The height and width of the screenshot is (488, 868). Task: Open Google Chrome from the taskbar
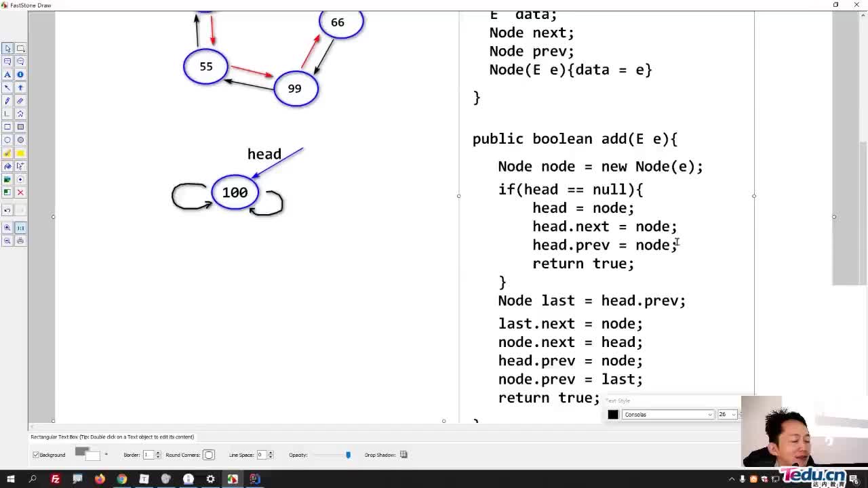coord(122,479)
